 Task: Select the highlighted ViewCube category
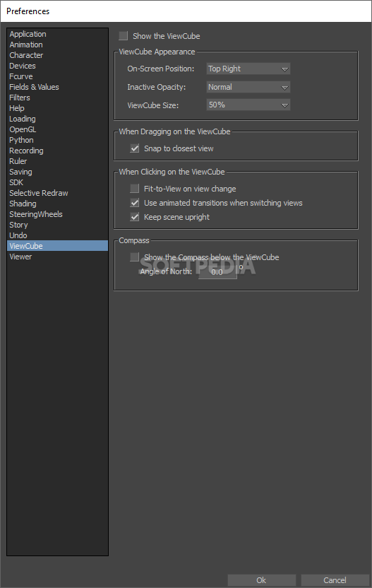pos(58,246)
